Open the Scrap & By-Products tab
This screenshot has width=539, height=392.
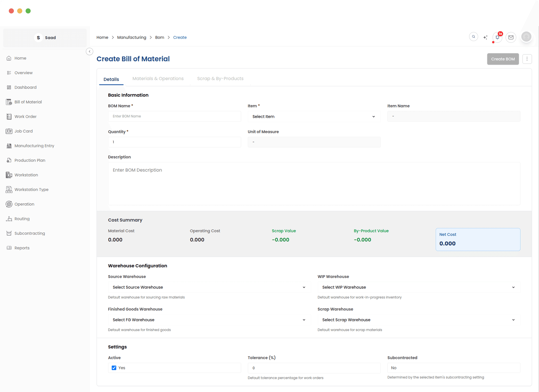[220, 78]
